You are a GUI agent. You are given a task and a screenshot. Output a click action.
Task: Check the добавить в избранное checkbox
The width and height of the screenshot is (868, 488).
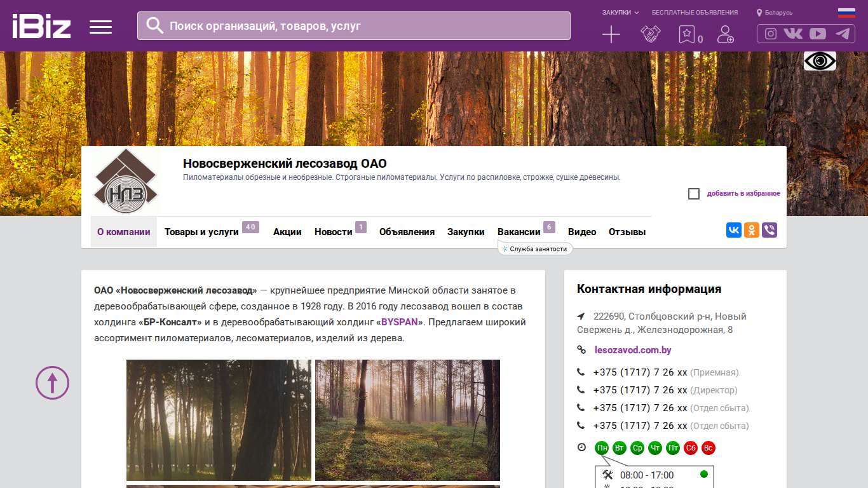(x=694, y=194)
